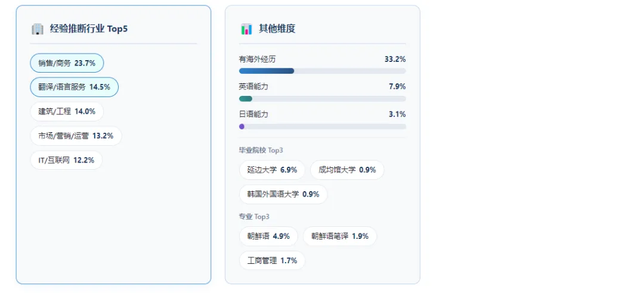
Task: Select the 延边大学 6.9% tag
Action: click(272, 170)
